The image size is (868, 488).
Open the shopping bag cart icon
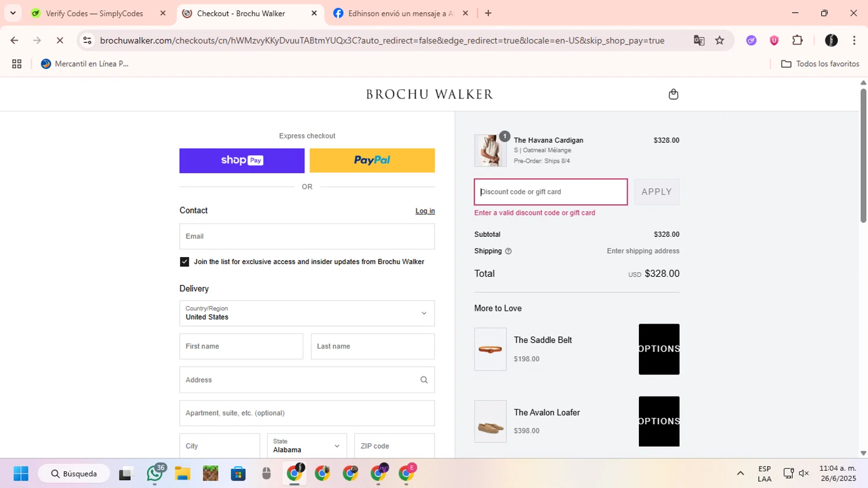673,94
